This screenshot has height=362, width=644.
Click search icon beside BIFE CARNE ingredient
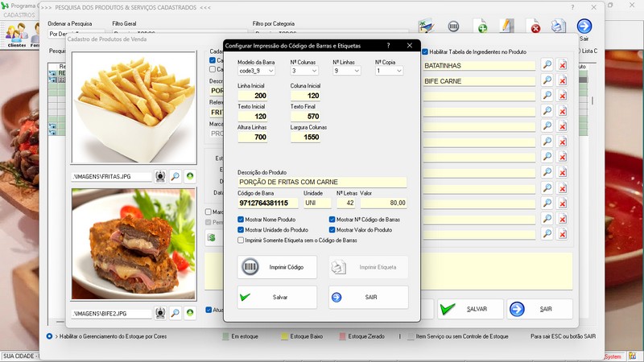coord(547,80)
